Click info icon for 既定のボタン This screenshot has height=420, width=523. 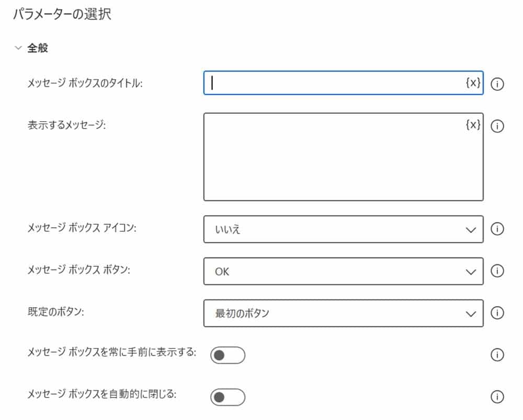point(498,313)
